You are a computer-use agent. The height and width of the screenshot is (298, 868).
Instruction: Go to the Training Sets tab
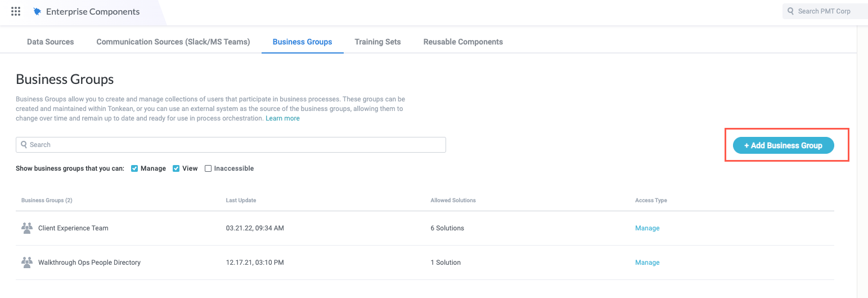[377, 42]
